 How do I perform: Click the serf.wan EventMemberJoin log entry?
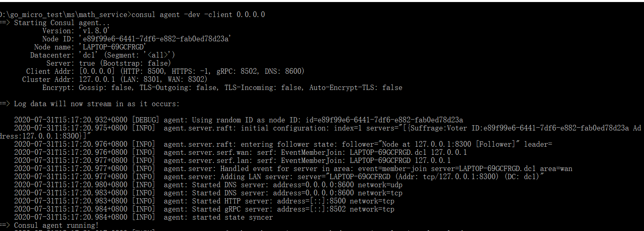[x=315, y=152]
